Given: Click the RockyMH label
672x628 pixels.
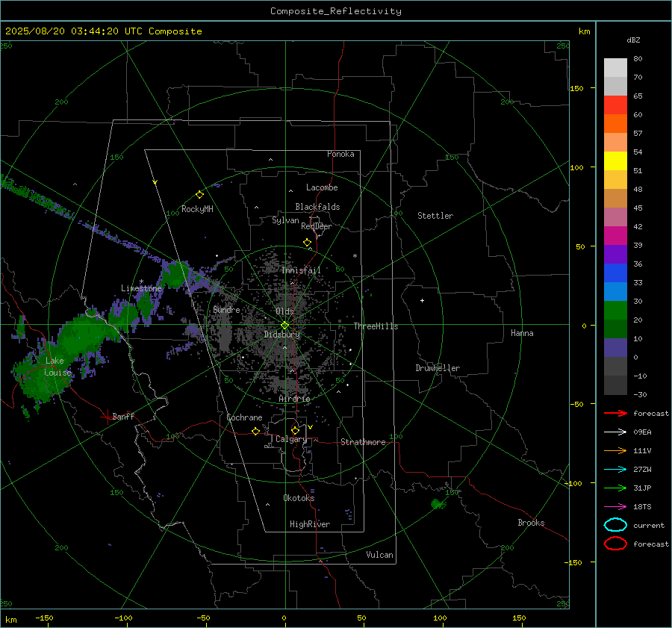Looking at the screenshot, I should click(197, 209).
